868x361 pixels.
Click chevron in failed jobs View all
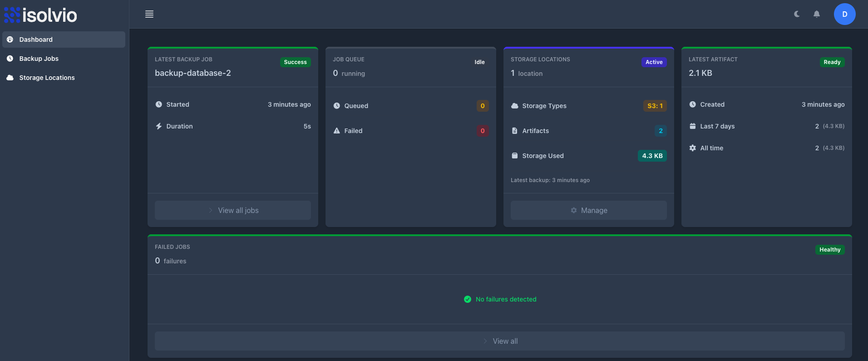[485, 341]
